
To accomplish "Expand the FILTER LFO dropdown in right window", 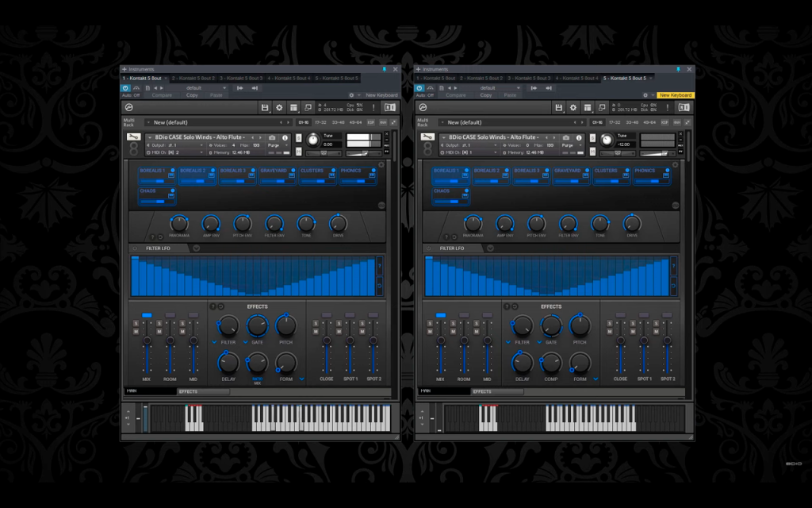I will (490, 248).
